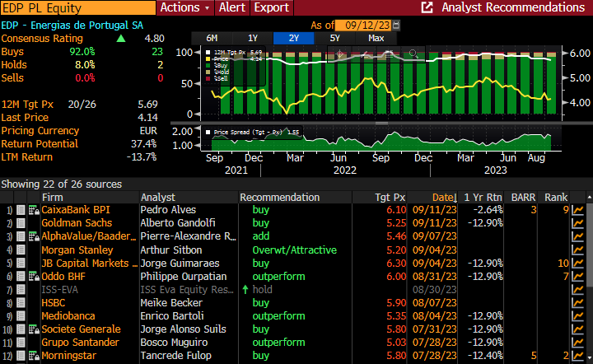Click the pop-out icon beside Analyst Recommendations
Viewport: 593px width, 364px height.
coord(427,7)
